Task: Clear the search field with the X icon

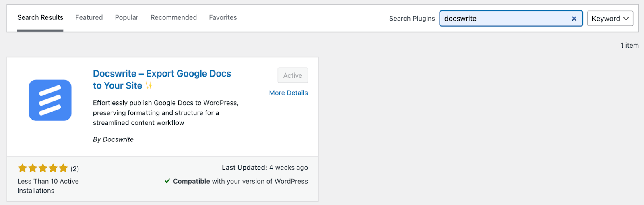Action: (x=574, y=19)
